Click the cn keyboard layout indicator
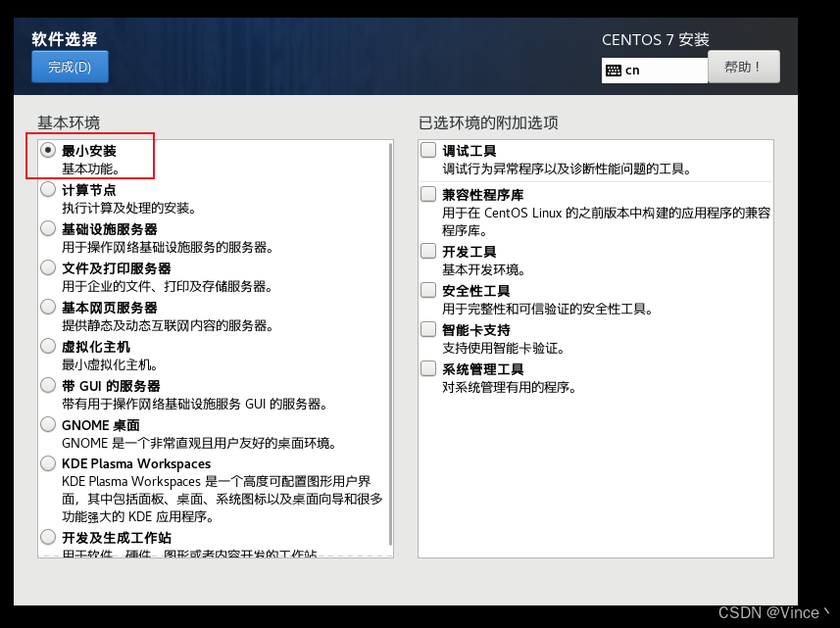This screenshot has width=840, height=628. (x=654, y=71)
